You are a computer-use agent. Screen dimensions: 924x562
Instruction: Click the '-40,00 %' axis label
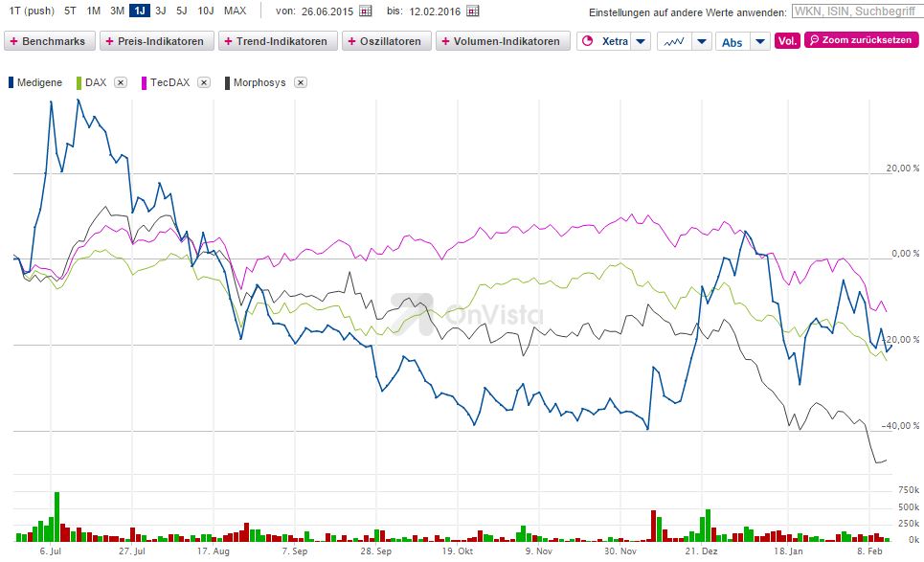pos(900,425)
